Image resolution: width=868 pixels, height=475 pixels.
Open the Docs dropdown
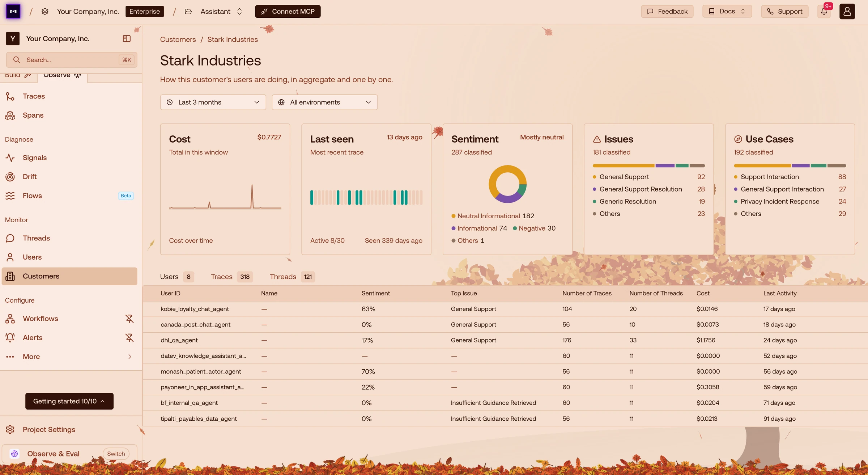tap(727, 11)
